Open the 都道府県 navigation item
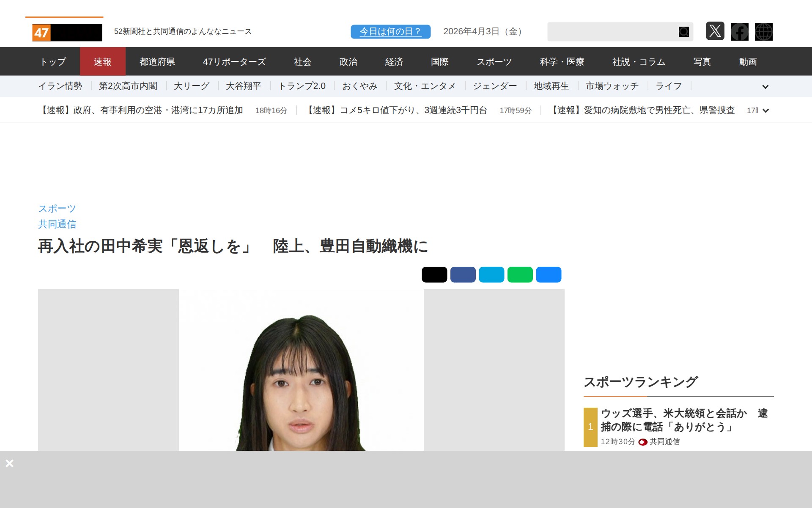This screenshot has width=812, height=508. tap(157, 62)
